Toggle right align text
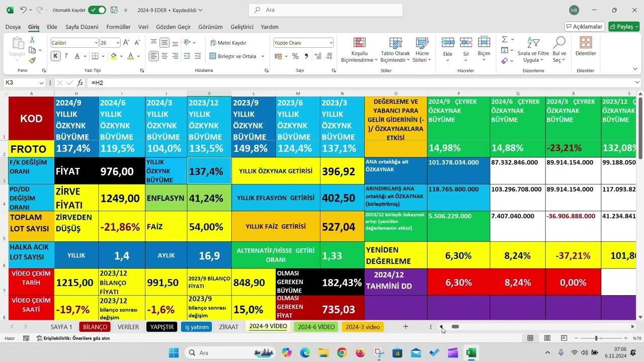Screen dimensions: 644x362 tap(175, 56)
